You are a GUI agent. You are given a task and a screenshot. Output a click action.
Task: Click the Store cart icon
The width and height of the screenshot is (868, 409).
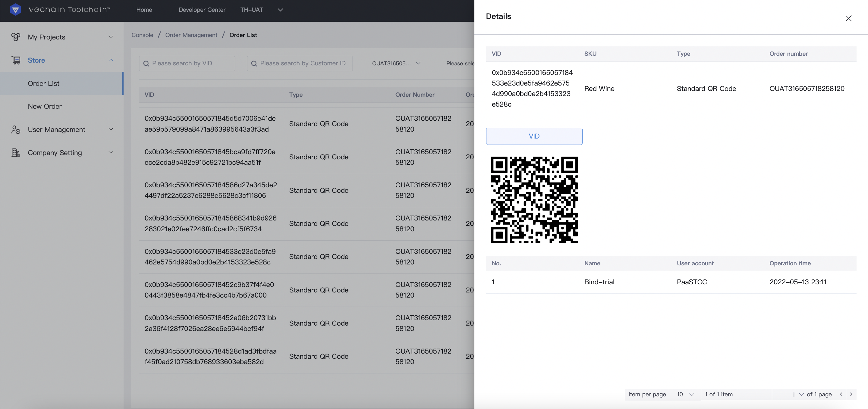[x=15, y=60]
